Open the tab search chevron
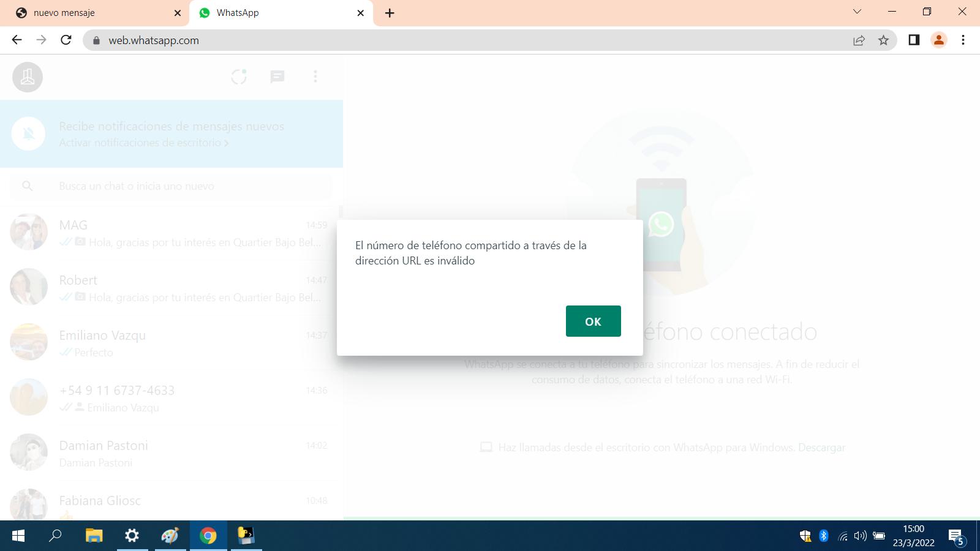This screenshot has height=551, width=980. pos(857,12)
